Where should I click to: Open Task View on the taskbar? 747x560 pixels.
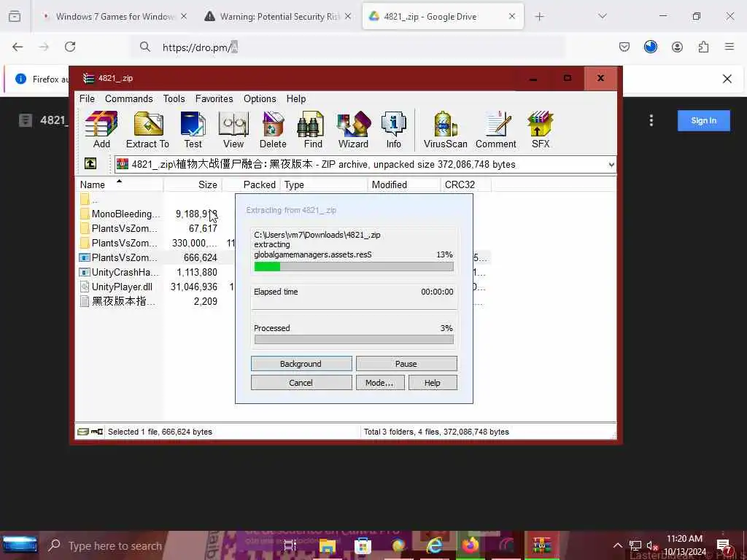(x=290, y=545)
